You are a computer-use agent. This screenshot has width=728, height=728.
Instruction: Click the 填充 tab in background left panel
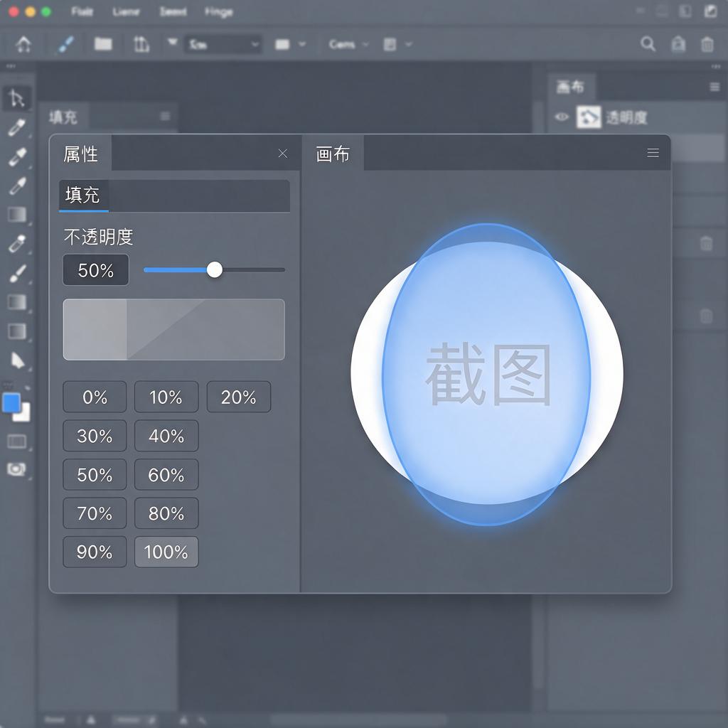[x=63, y=117]
